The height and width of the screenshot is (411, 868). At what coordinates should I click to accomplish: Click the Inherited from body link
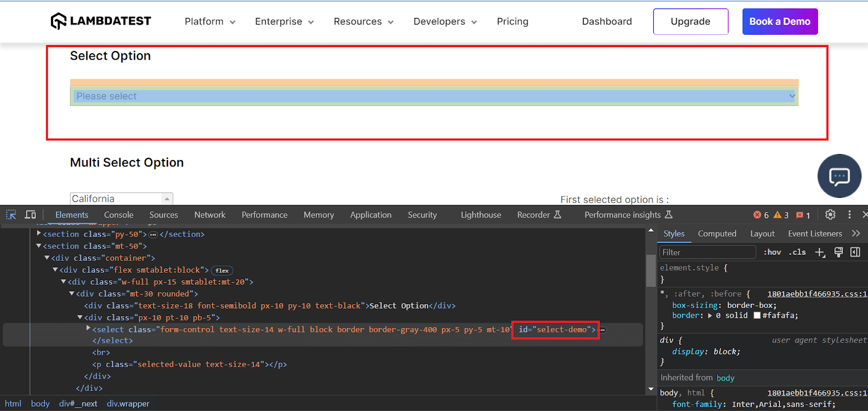tap(725, 378)
